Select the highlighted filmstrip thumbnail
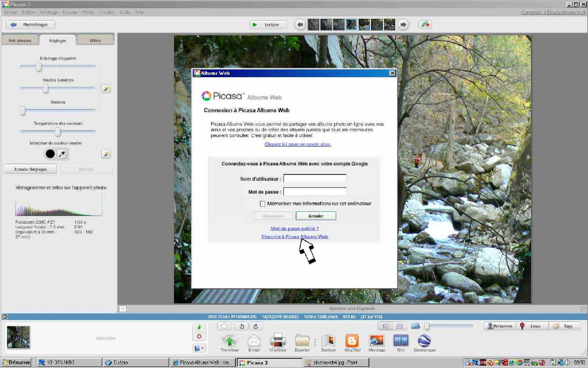 click(352, 25)
